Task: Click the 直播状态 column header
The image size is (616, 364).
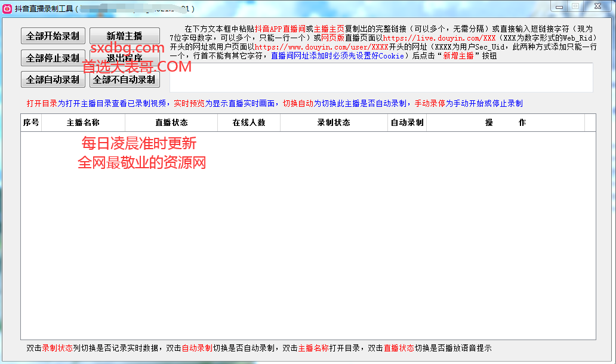Action: [x=171, y=122]
